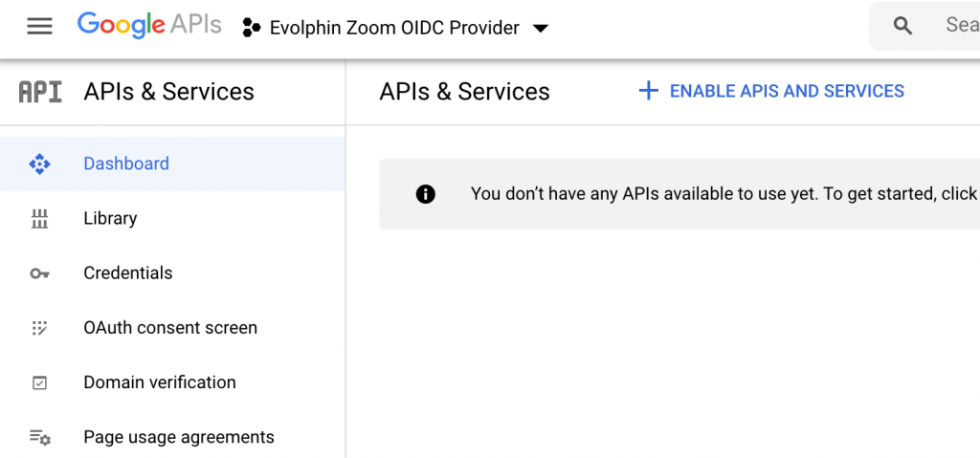The image size is (980, 458).
Task: Select Dashboard in the sidebar
Action: pyautogui.click(x=172, y=164)
